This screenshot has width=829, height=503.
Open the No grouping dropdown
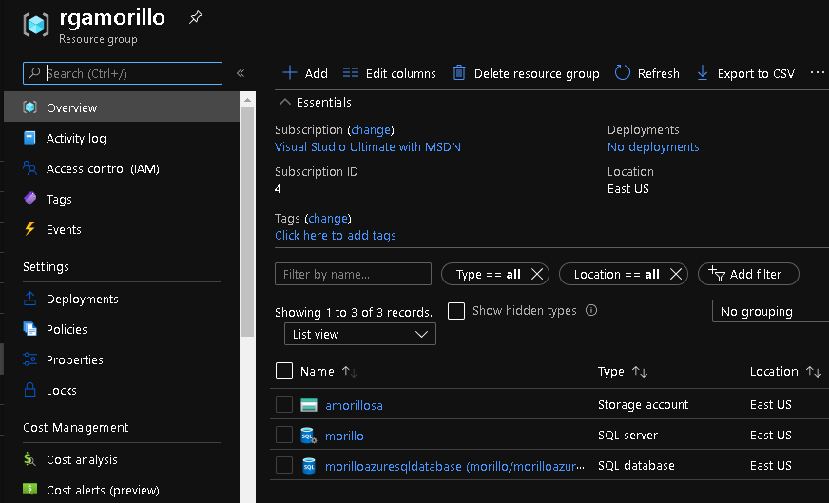[x=770, y=311]
